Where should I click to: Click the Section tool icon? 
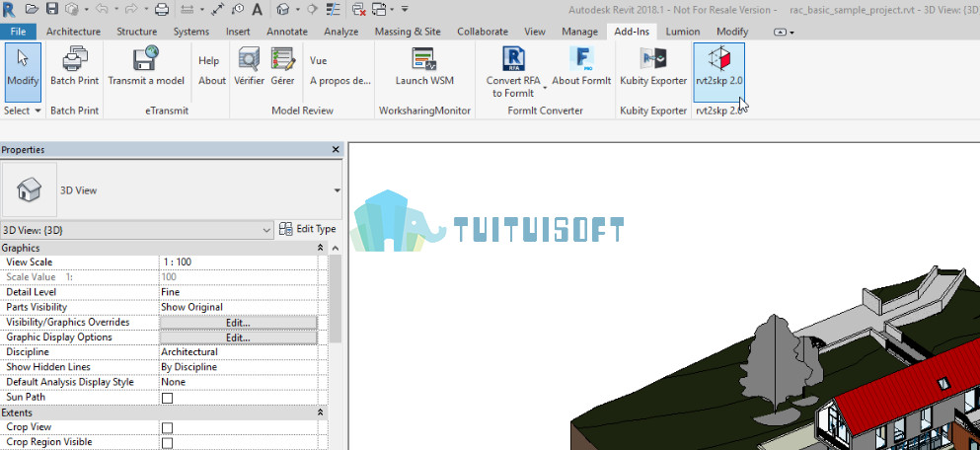(x=312, y=9)
